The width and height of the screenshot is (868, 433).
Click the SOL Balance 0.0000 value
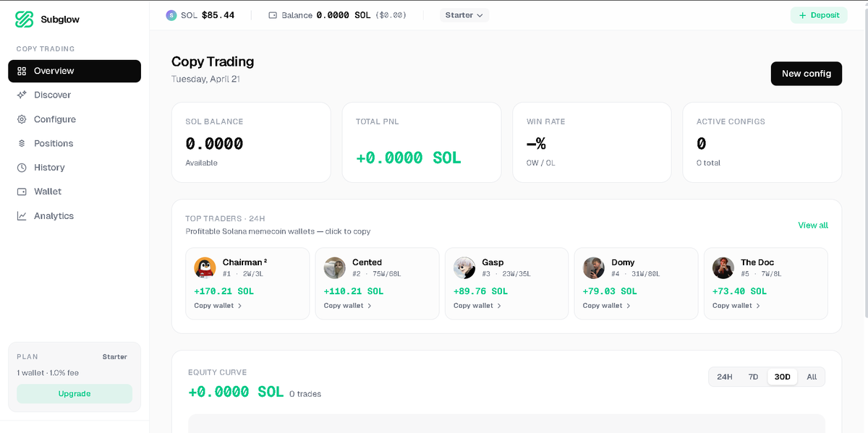tap(214, 144)
